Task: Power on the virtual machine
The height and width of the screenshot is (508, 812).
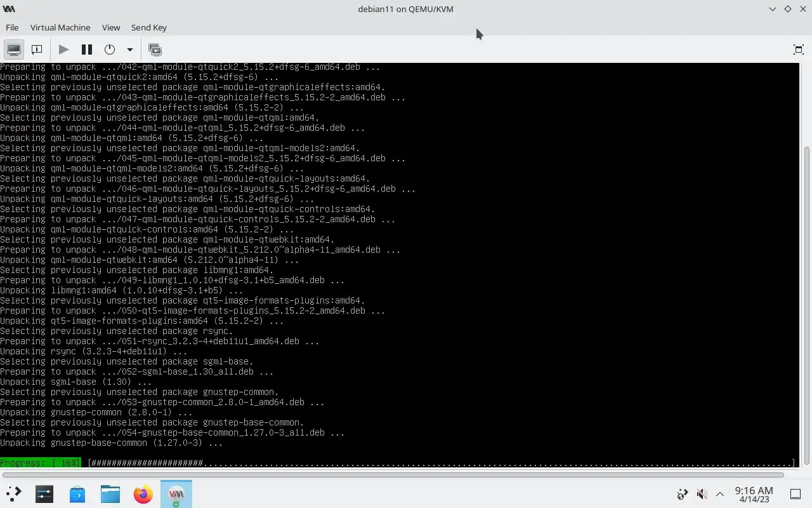Action: point(63,50)
